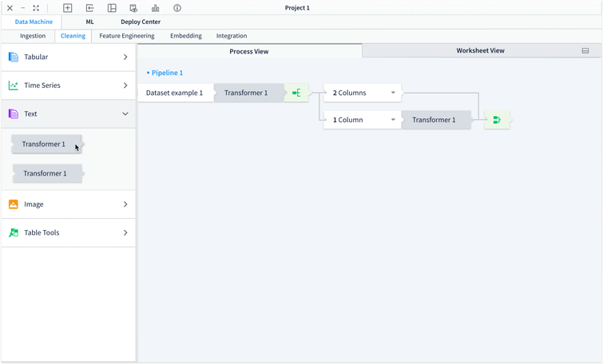Open the 1 Column dropdown arrow
The height and width of the screenshot is (364, 603).
[x=393, y=120]
